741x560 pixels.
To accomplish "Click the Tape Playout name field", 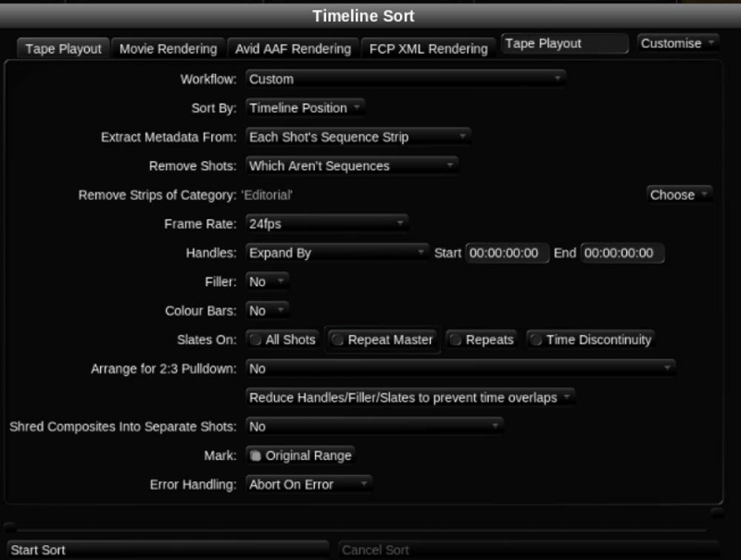I will tap(564, 44).
